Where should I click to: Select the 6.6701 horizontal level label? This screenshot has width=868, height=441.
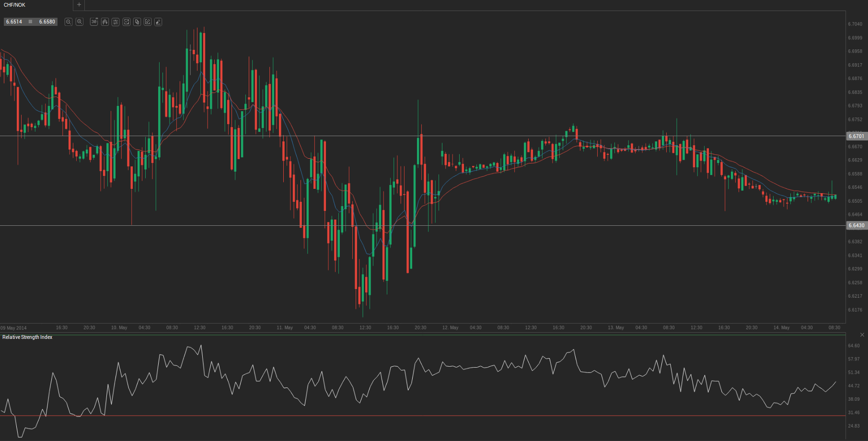[857, 136]
